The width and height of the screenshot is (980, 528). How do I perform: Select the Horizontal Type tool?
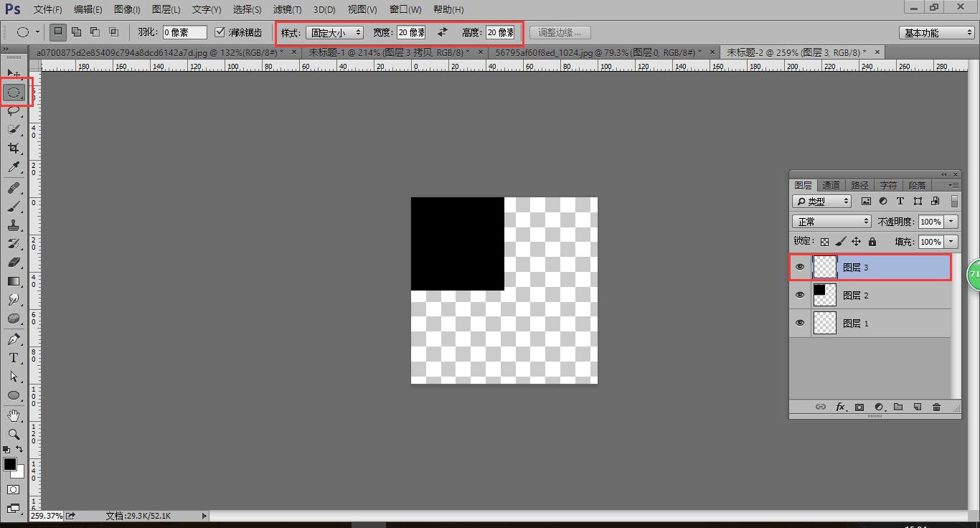point(14,357)
